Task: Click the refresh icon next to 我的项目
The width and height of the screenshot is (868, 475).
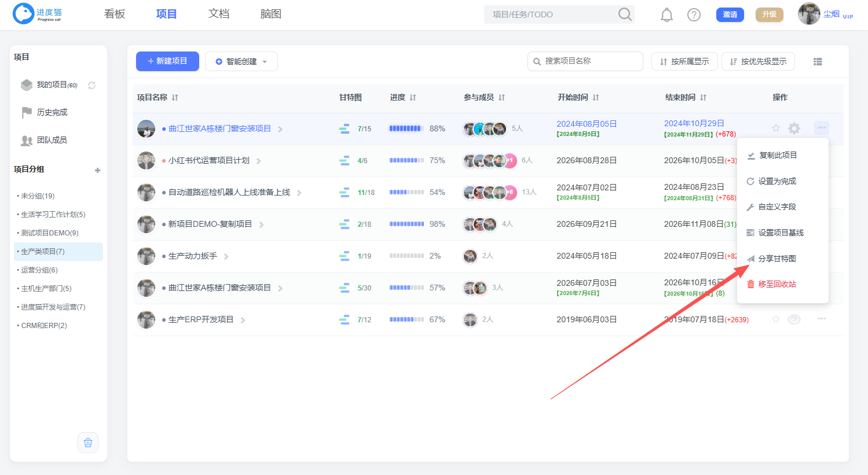Action: (91, 85)
